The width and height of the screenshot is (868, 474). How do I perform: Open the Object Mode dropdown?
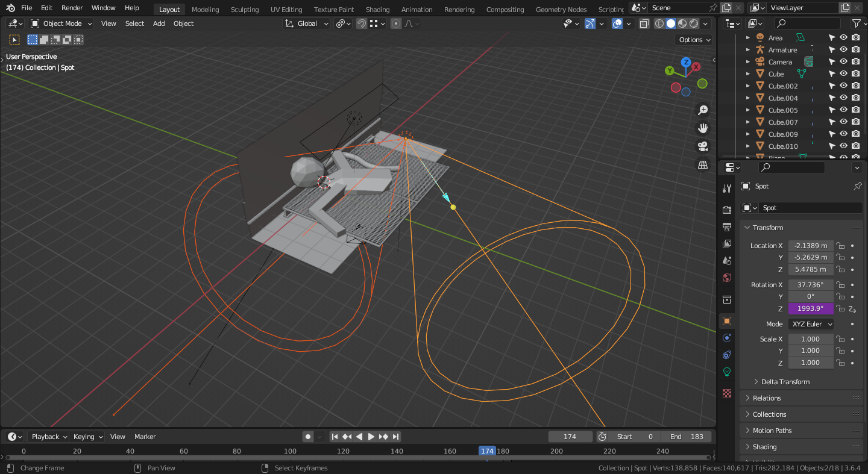[61, 23]
